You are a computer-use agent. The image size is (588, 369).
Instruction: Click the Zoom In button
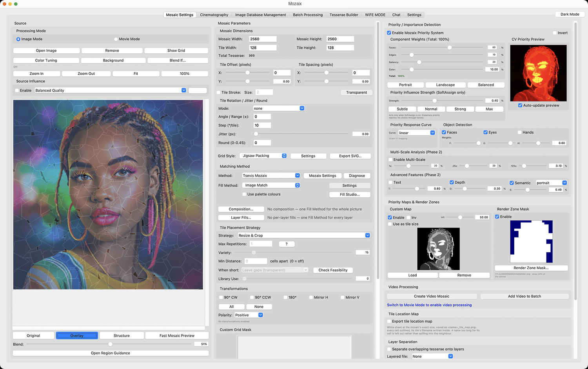click(36, 74)
